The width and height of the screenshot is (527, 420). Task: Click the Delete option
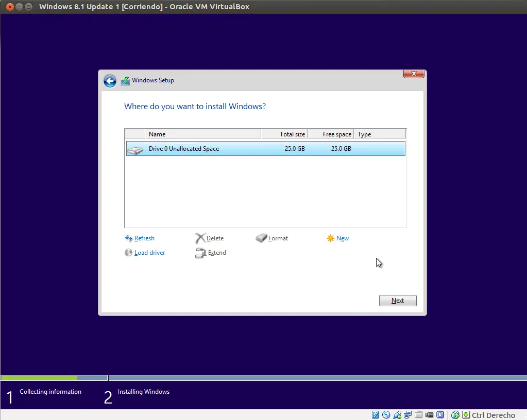(x=215, y=238)
